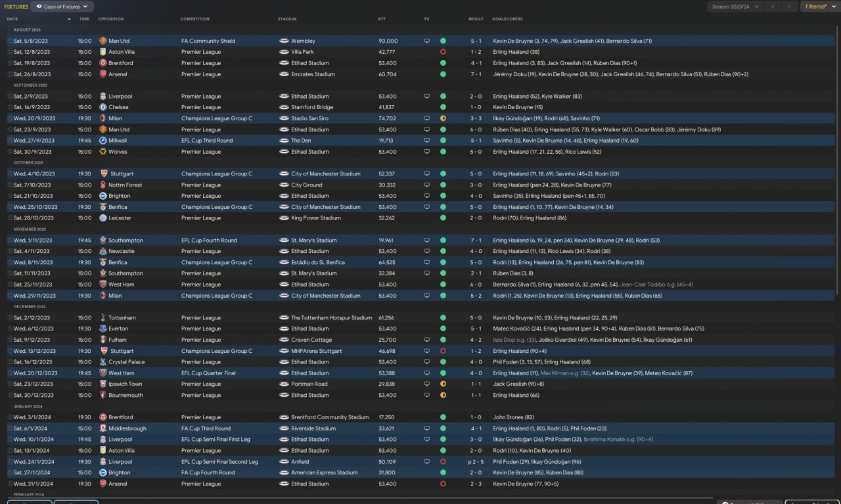Tick the circle beside Wed, 1/11/2023

(x=10, y=241)
